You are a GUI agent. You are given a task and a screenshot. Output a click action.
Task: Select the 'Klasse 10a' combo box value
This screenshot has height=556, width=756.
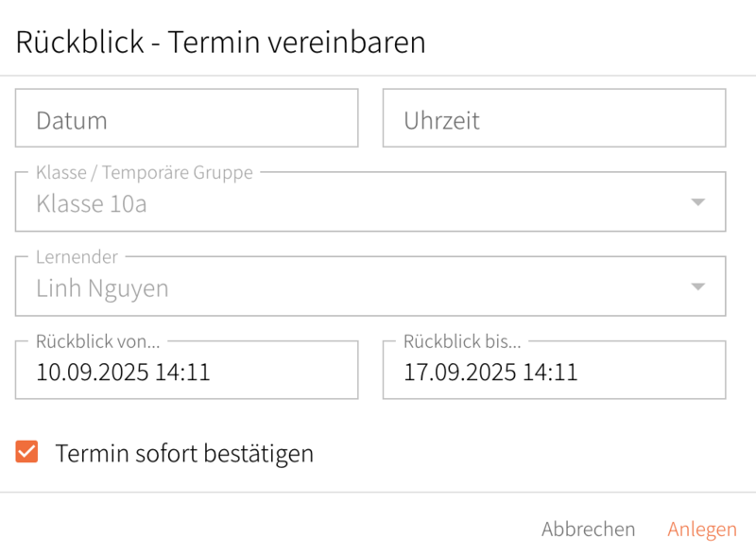[x=92, y=203]
